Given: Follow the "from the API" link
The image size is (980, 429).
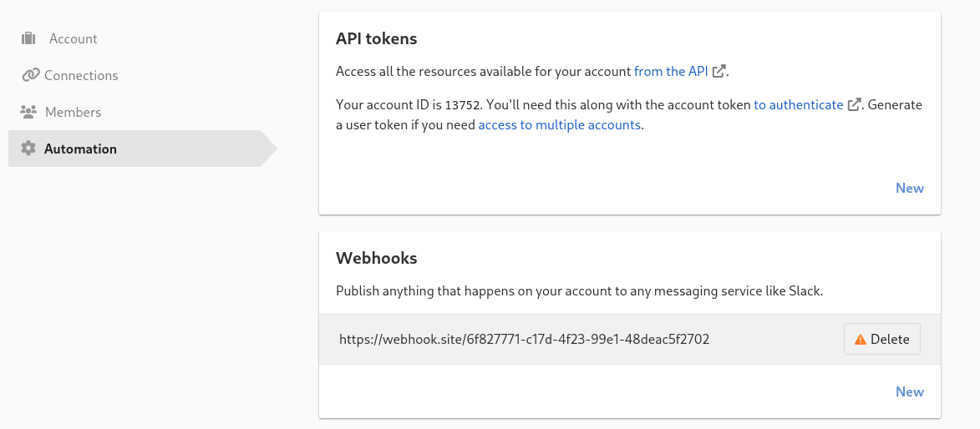Looking at the screenshot, I should pyautogui.click(x=671, y=72).
